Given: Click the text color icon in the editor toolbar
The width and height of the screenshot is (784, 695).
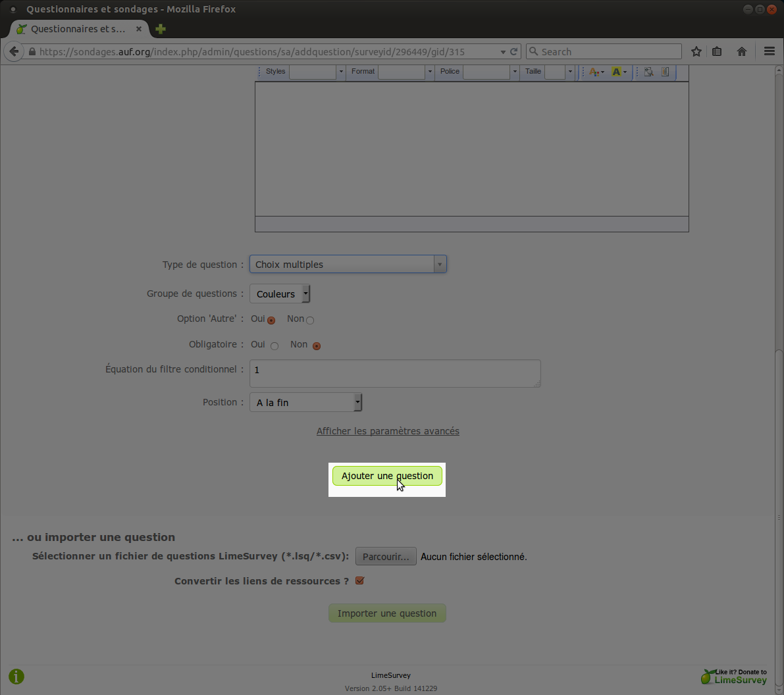Looking at the screenshot, I should point(596,72).
